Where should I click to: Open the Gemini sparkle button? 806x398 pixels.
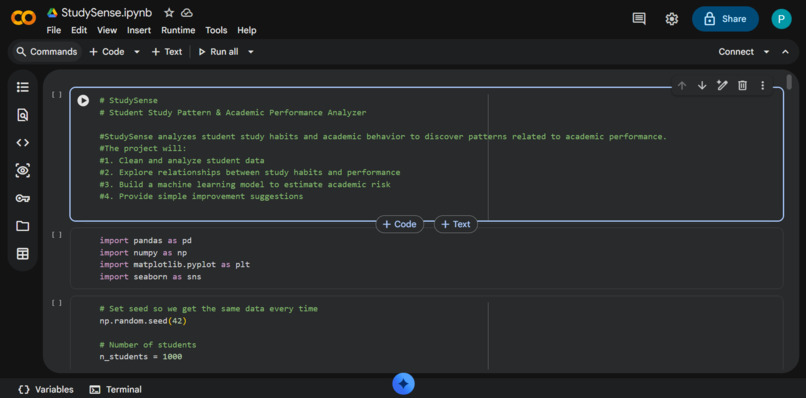coord(404,384)
